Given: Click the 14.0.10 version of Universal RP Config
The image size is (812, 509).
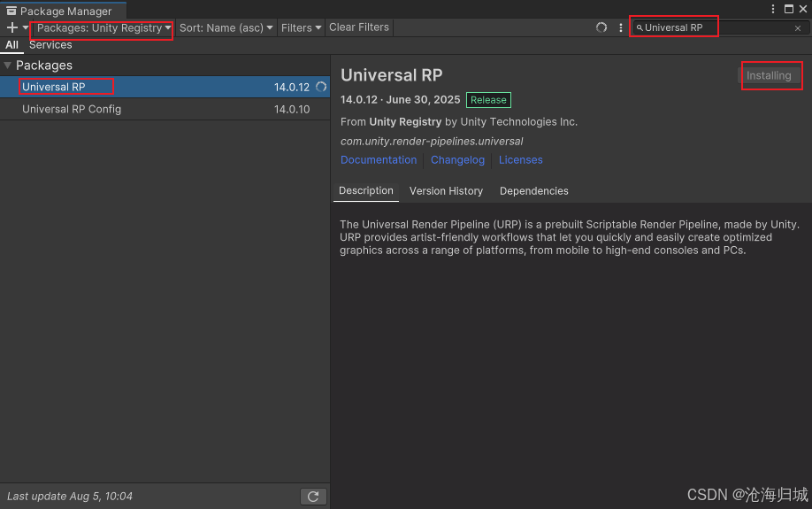Looking at the screenshot, I should pyautogui.click(x=292, y=110).
